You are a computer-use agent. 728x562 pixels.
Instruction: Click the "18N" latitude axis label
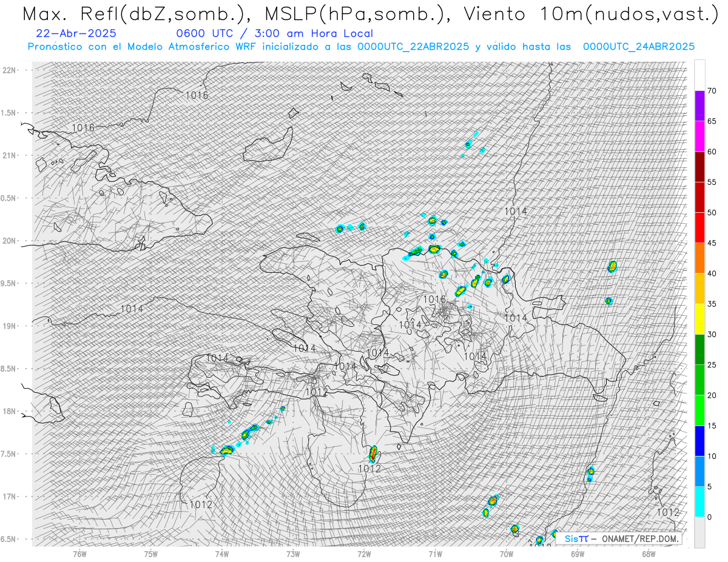[x=10, y=411]
